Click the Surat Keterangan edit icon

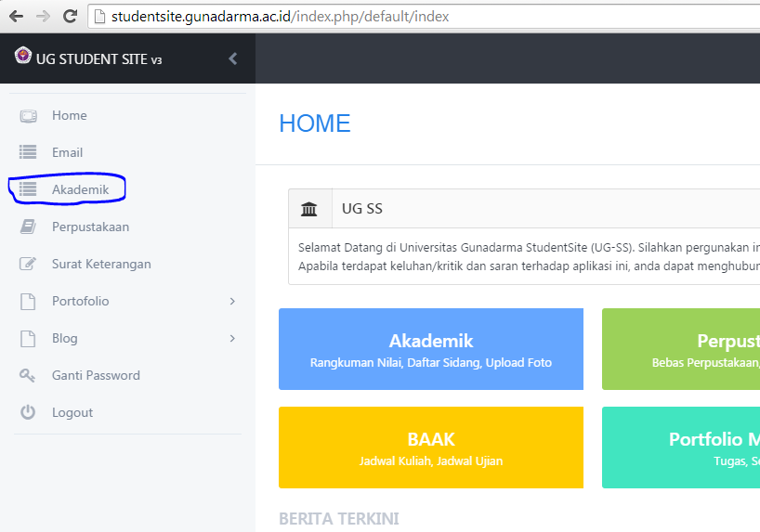click(x=28, y=264)
